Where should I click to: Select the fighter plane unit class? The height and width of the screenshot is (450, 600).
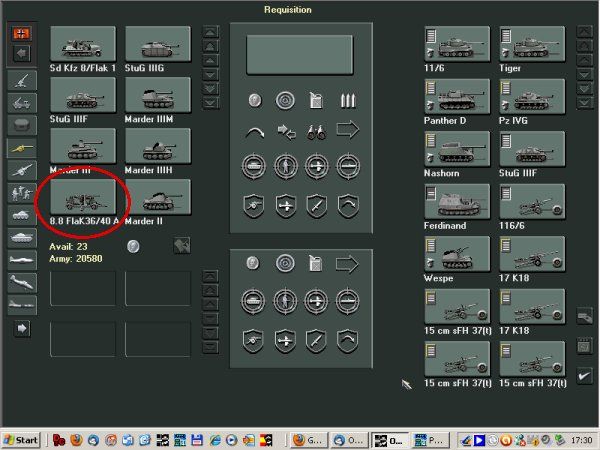point(22,260)
